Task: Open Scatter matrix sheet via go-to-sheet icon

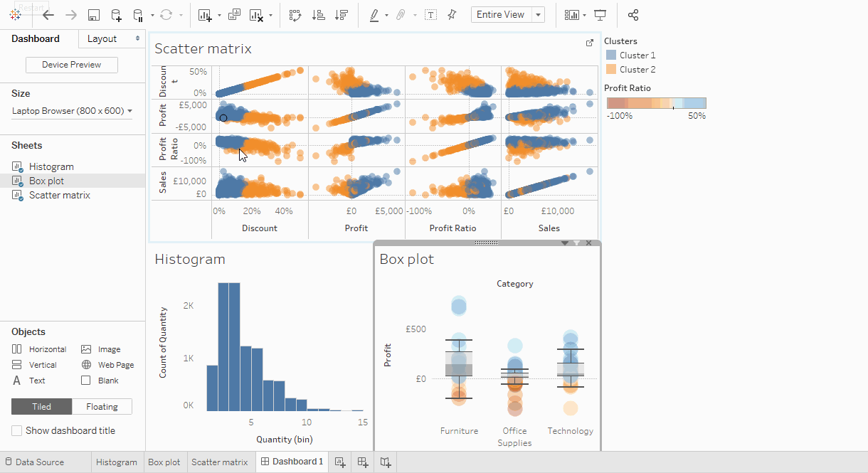Action: coord(589,43)
